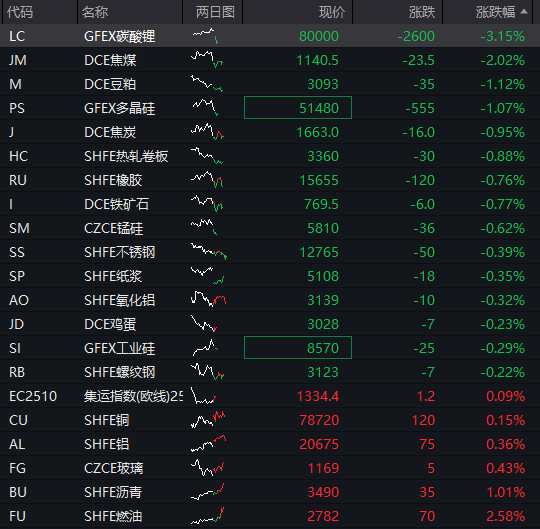Toggle sort arrow next to 涨跌幅
The width and height of the screenshot is (540, 529).
tap(524, 11)
